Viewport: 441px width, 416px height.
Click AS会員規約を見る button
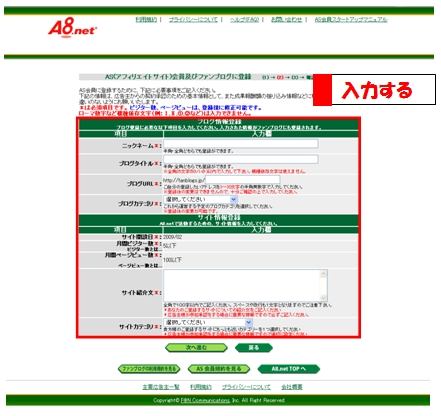219,369
